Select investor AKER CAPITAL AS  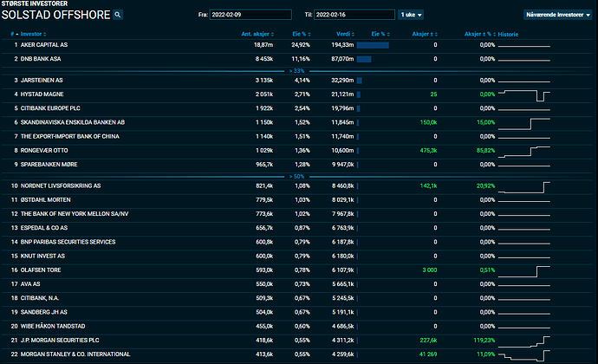coord(44,45)
